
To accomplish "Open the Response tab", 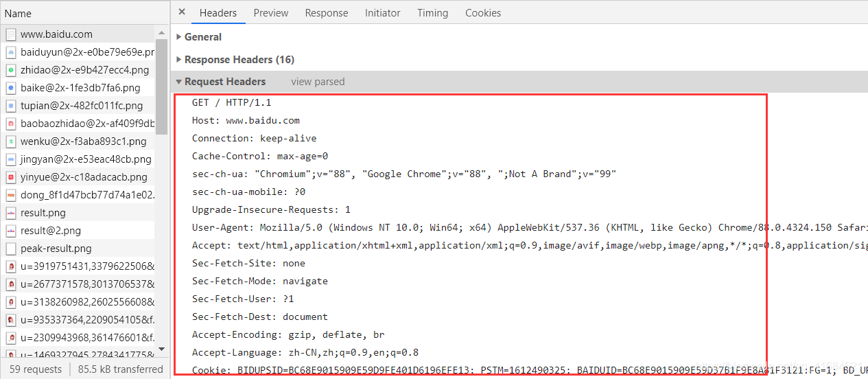I will pyautogui.click(x=327, y=13).
